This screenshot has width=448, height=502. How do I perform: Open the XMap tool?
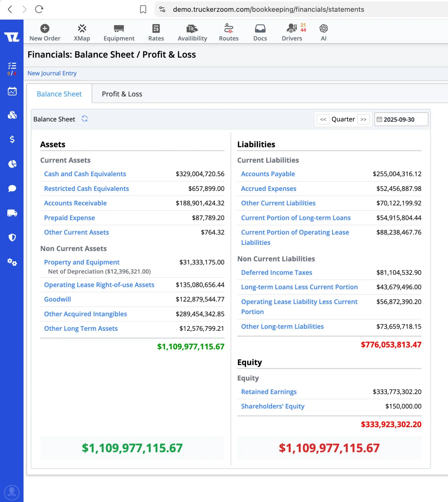82,33
